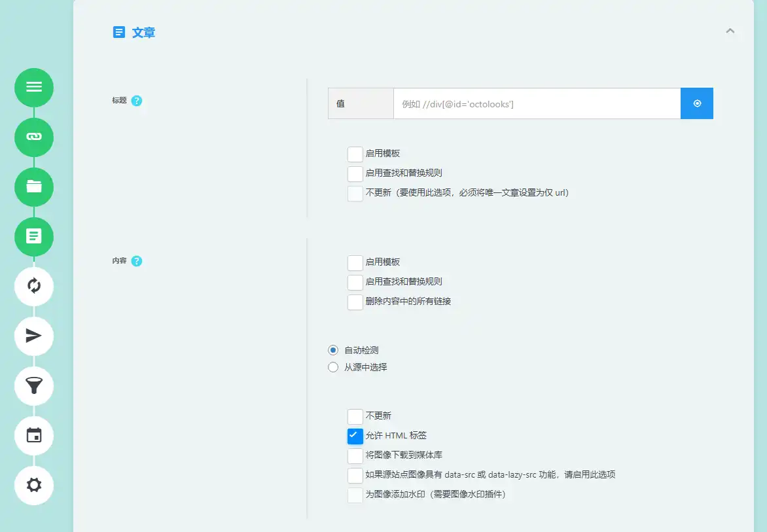Open the settings gear icon in sidebar
The height and width of the screenshot is (532, 767).
(x=33, y=486)
